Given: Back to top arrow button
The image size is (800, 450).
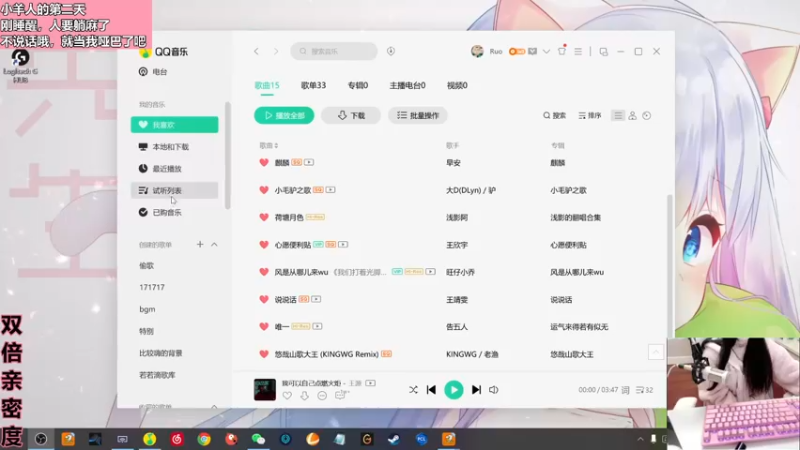Looking at the screenshot, I should (656, 352).
